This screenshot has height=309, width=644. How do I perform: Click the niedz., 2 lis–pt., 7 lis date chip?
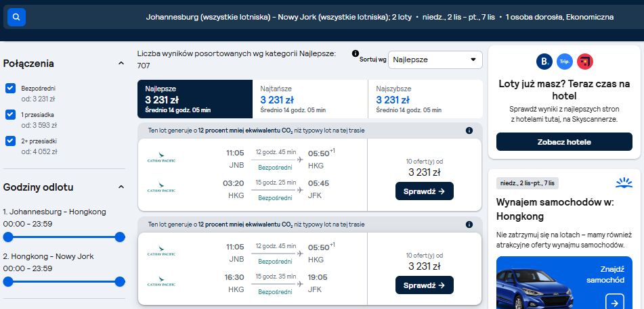click(527, 183)
